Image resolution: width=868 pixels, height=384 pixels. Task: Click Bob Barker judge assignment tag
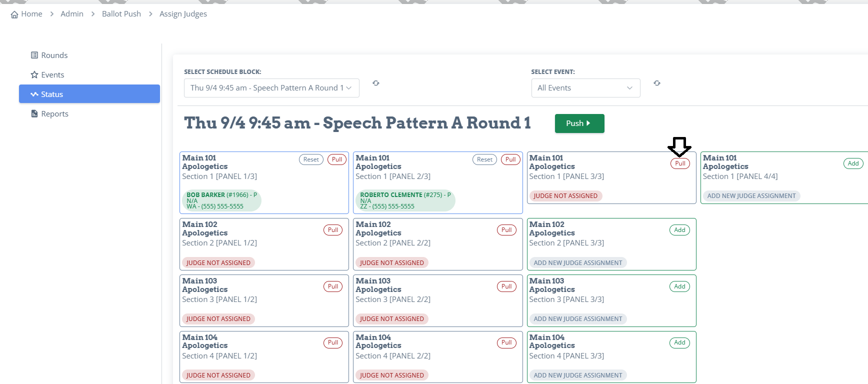pyautogui.click(x=221, y=200)
